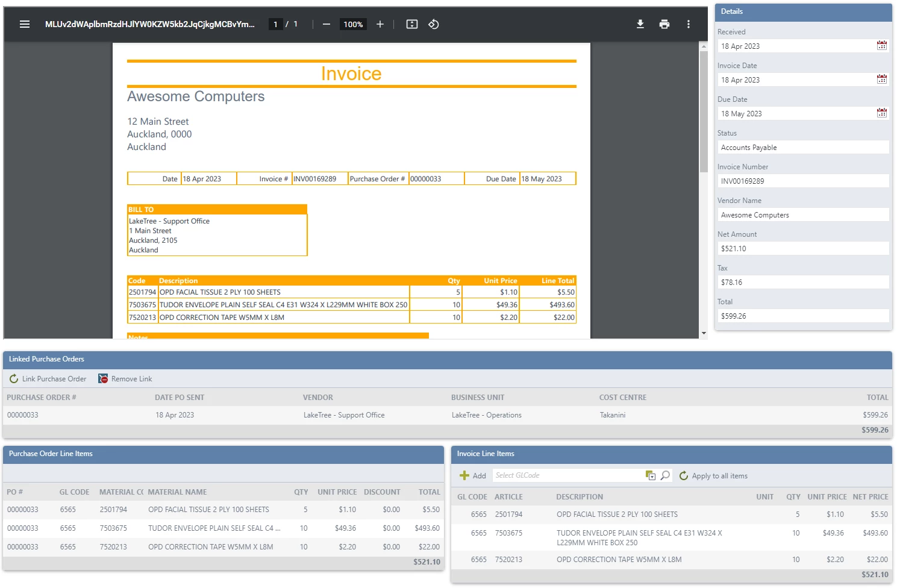Click the Details panel header
The width and height of the screenshot is (897, 588).
[803, 12]
